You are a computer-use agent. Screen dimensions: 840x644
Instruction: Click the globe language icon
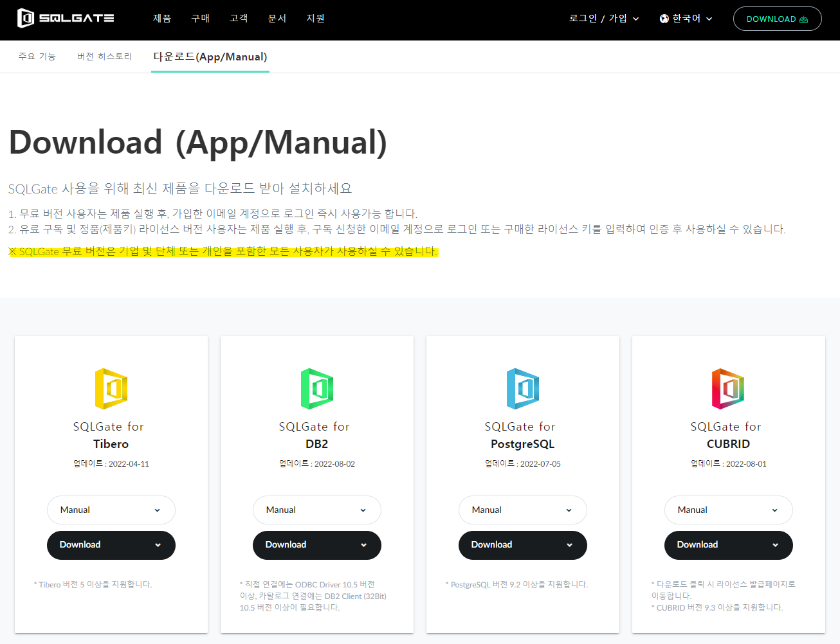[664, 19]
